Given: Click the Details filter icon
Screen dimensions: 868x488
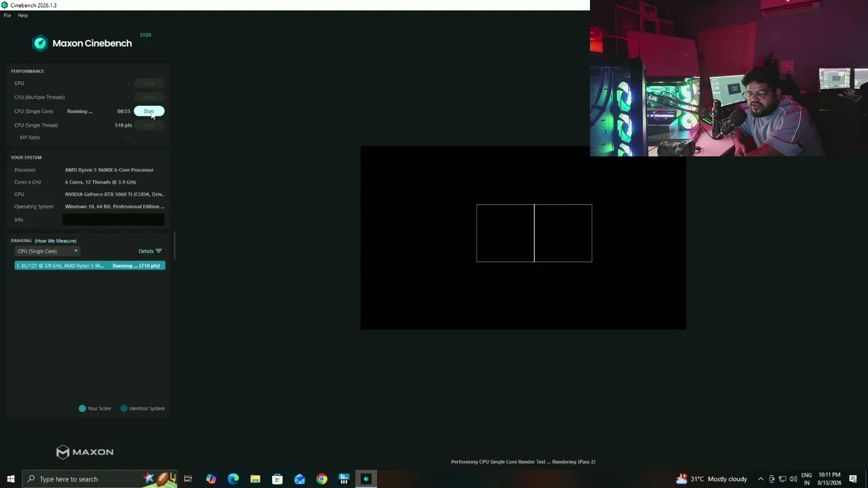Looking at the screenshot, I should point(159,251).
